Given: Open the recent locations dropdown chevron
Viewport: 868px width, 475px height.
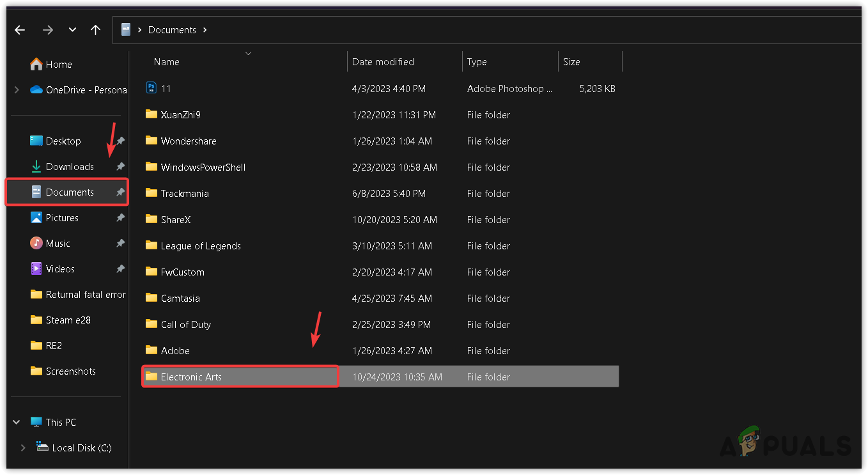Looking at the screenshot, I should tap(72, 30).
